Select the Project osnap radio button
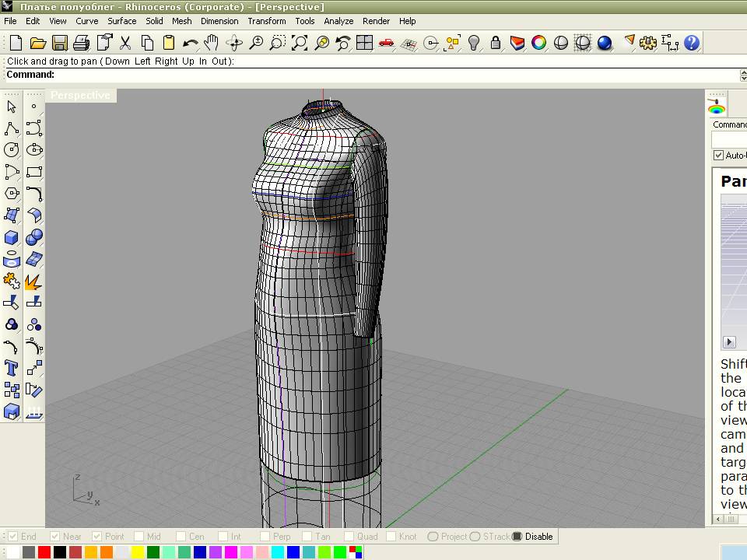Viewport: 747px width, 560px height. pos(433,537)
